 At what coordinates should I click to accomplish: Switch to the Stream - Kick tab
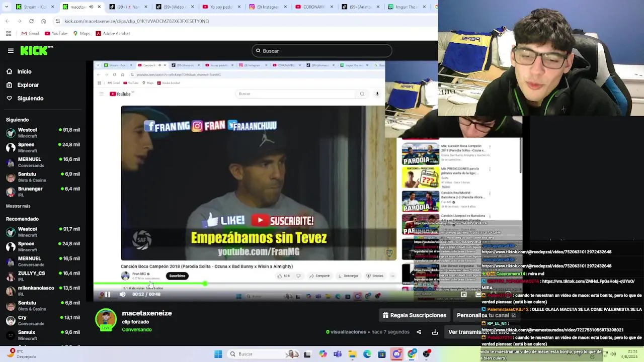[36, 7]
